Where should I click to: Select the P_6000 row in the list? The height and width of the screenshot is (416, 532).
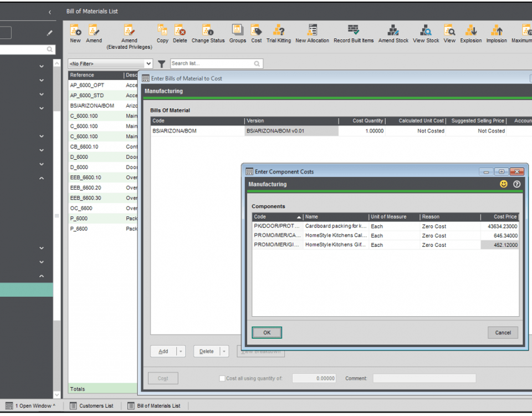(103, 219)
